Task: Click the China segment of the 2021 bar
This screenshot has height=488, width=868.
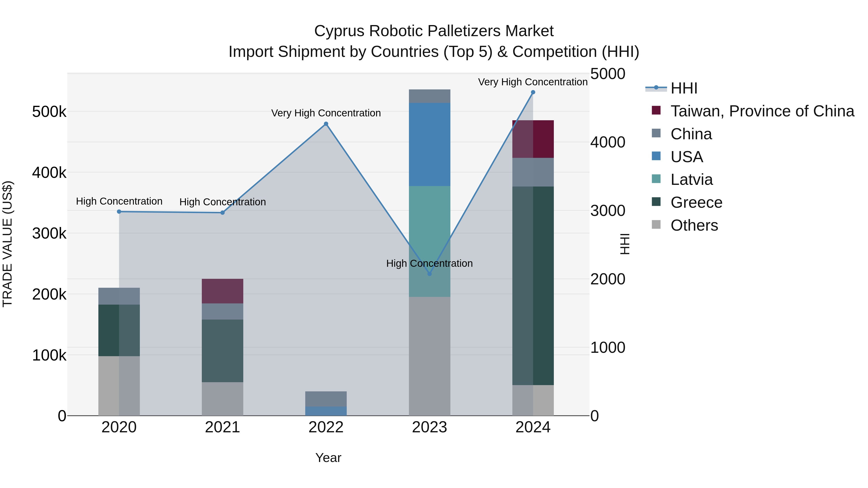Action: [222, 312]
